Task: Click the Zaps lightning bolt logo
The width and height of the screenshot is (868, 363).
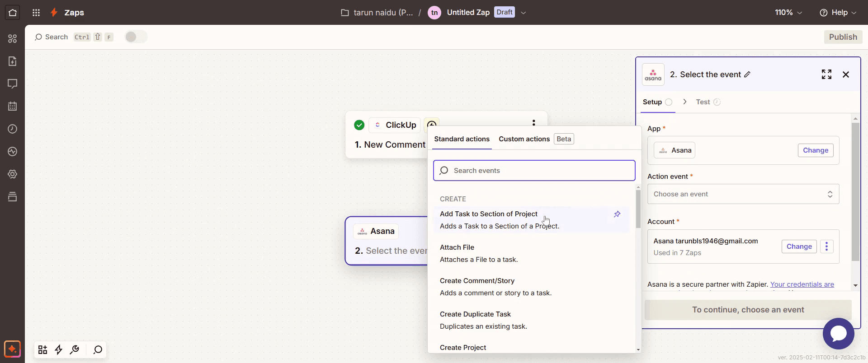Action: coord(54,13)
